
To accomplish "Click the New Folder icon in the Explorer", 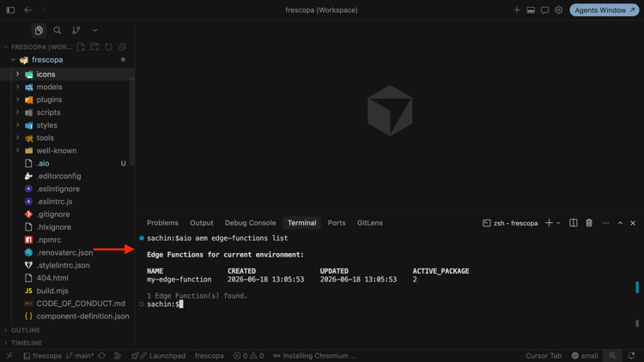I will click(94, 47).
